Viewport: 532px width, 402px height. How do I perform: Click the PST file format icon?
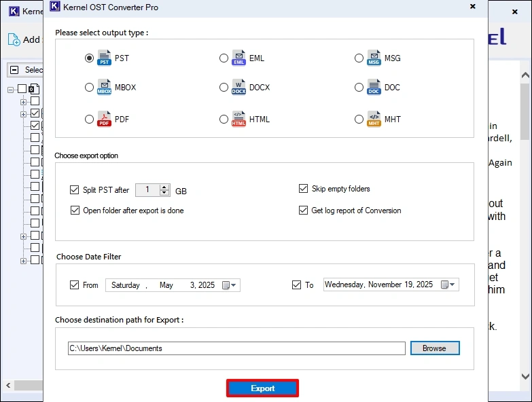(x=104, y=58)
